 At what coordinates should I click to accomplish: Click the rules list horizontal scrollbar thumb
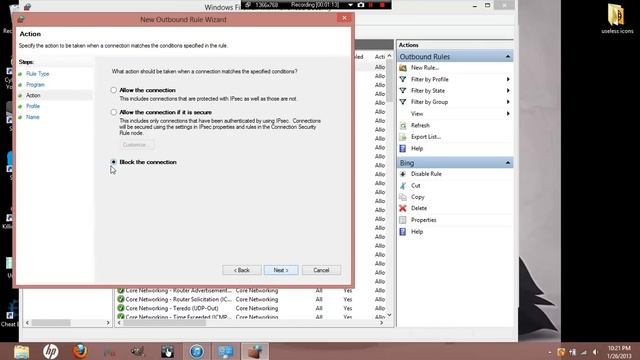tap(165, 323)
